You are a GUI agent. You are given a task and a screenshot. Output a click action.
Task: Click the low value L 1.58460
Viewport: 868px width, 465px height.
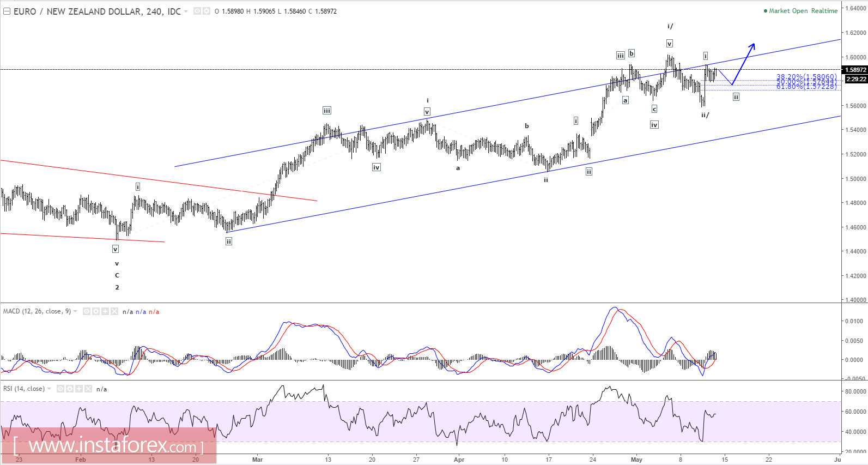(x=292, y=11)
